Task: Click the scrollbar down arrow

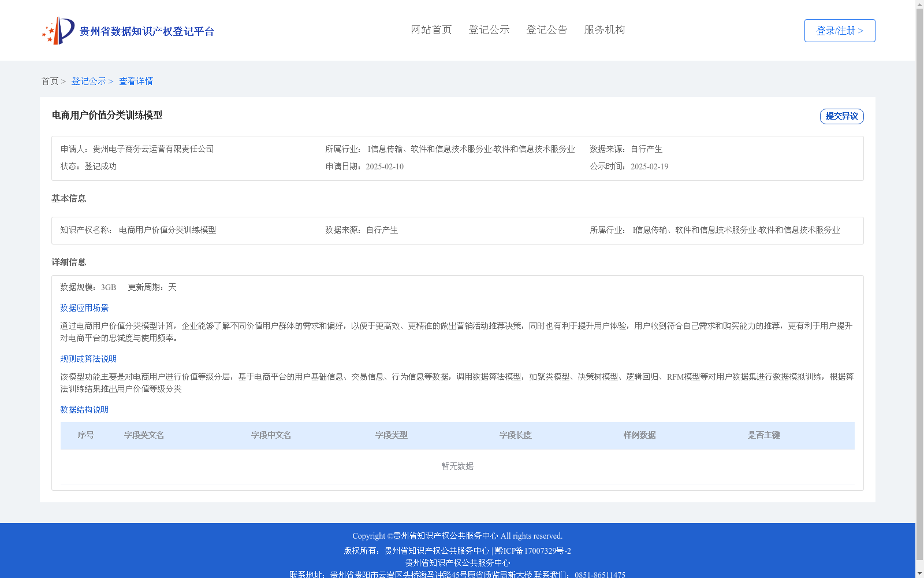Action: pyautogui.click(x=920, y=573)
